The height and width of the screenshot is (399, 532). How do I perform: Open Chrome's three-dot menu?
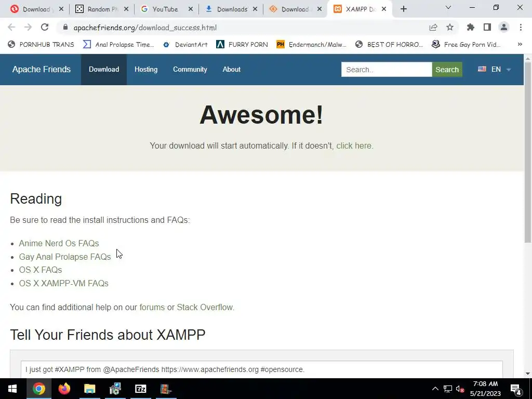(521, 28)
